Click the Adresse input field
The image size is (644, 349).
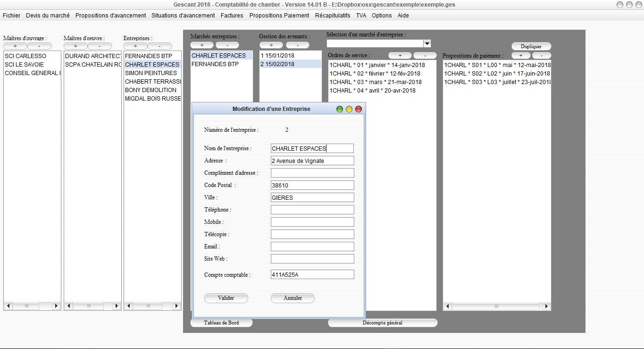point(312,161)
